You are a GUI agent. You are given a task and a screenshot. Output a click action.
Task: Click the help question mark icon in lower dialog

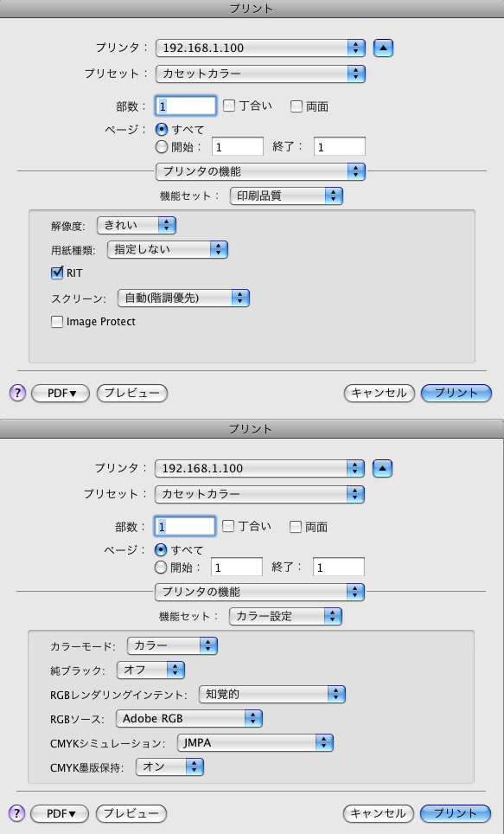[x=17, y=813]
